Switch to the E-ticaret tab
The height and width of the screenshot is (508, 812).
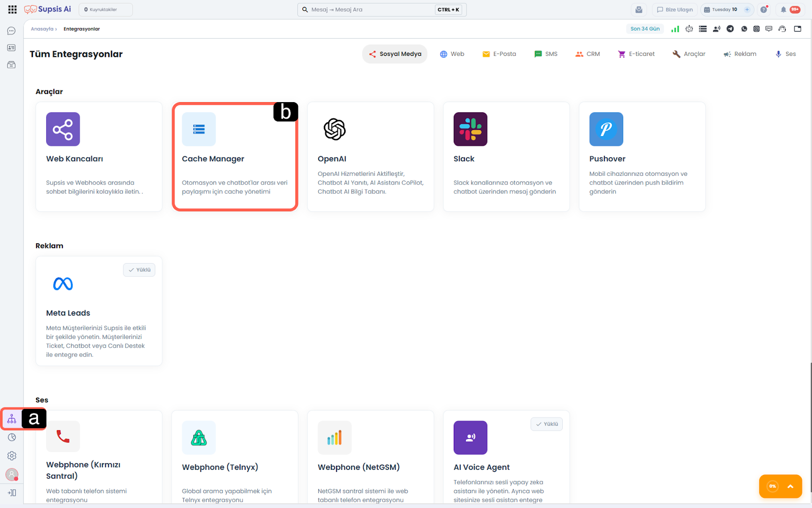pyautogui.click(x=636, y=54)
